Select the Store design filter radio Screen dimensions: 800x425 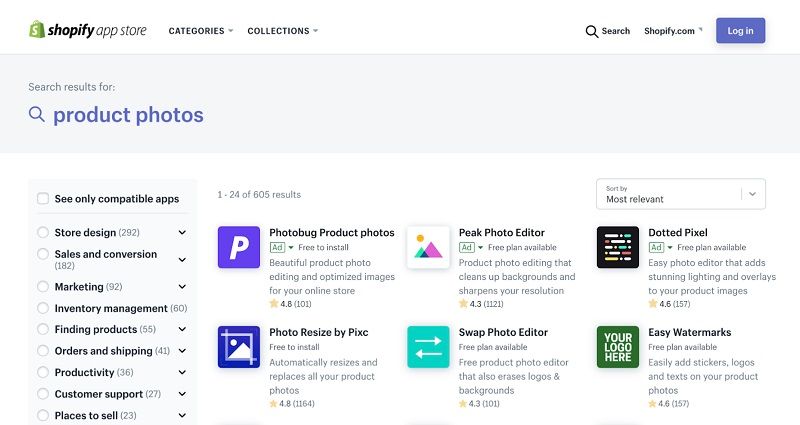click(43, 232)
